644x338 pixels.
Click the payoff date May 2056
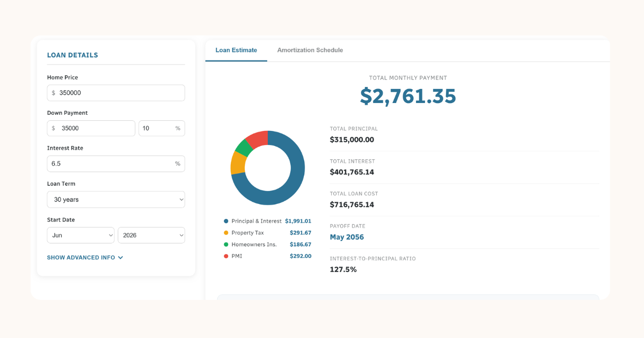[x=347, y=237]
